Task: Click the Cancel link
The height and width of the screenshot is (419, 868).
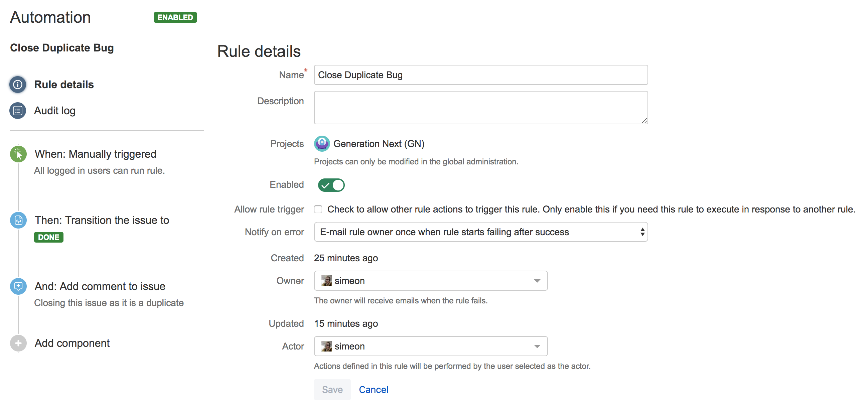Action: tap(373, 389)
